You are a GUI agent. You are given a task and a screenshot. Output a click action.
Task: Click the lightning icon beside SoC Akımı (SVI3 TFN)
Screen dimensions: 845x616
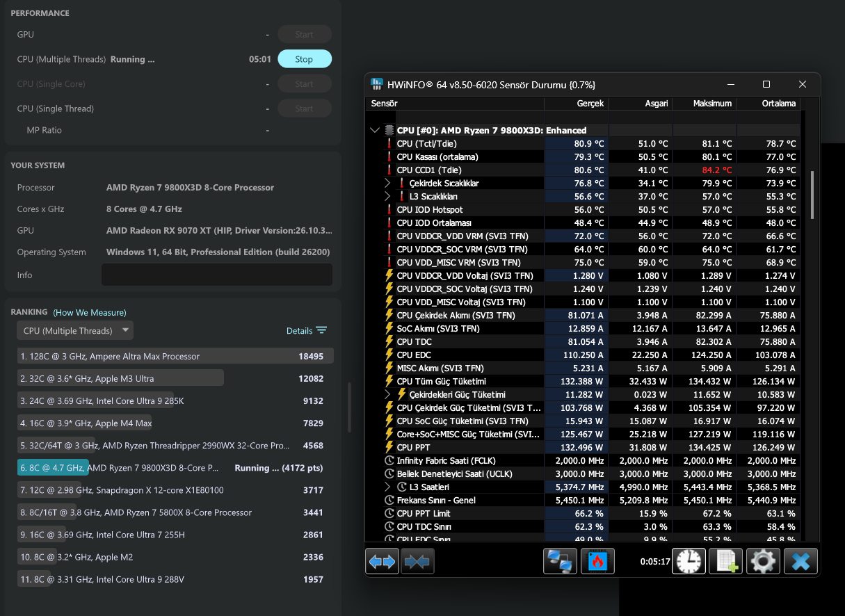click(389, 329)
